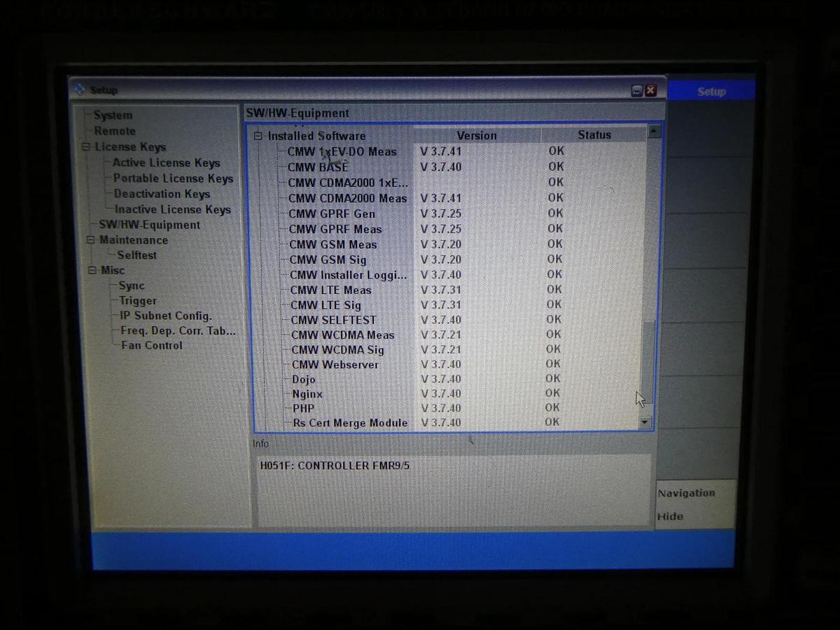The width and height of the screenshot is (840, 630).
Task: Collapse the Maintenance tree node
Action: pos(90,240)
